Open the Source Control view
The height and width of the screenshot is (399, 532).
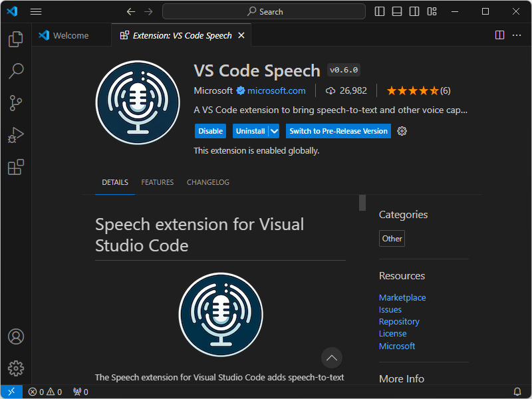(16, 103)
